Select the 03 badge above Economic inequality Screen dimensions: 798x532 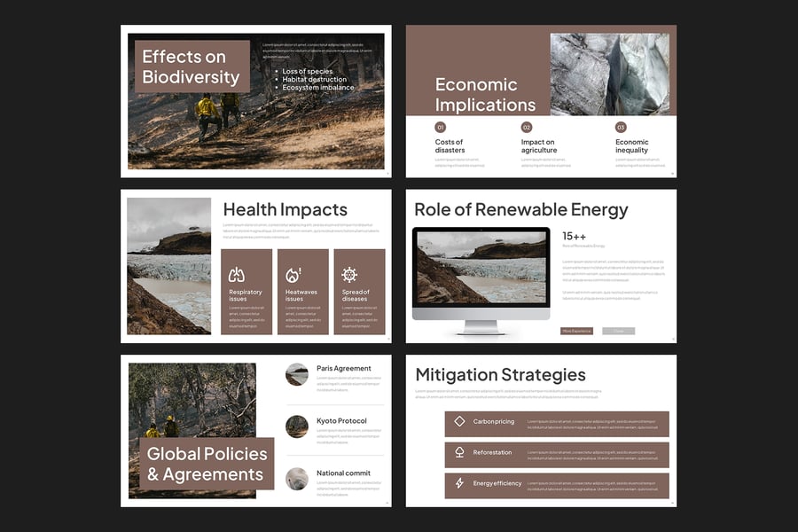coord(621,128)
